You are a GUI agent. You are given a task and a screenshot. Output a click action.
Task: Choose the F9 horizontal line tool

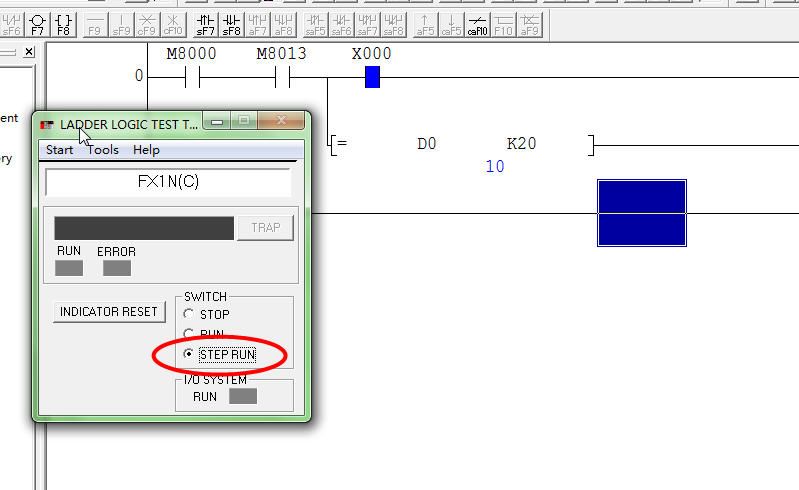point(95,23)
